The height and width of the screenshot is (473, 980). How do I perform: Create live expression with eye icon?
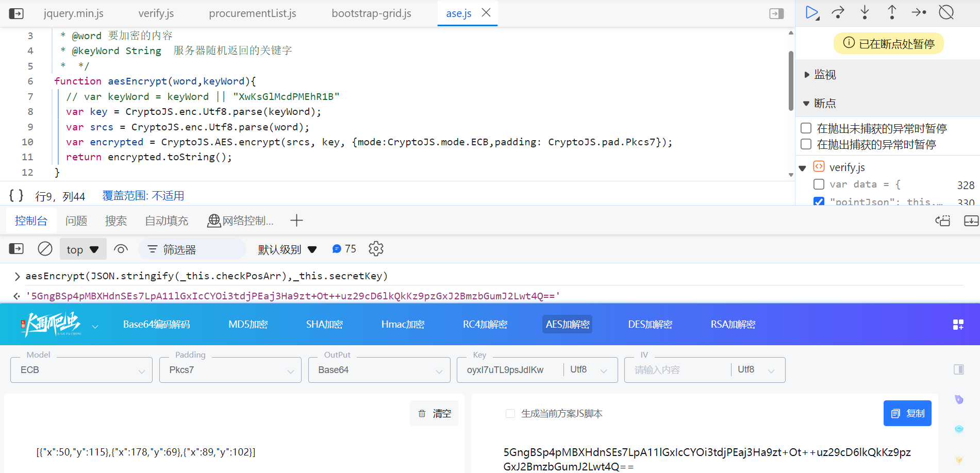121,249
